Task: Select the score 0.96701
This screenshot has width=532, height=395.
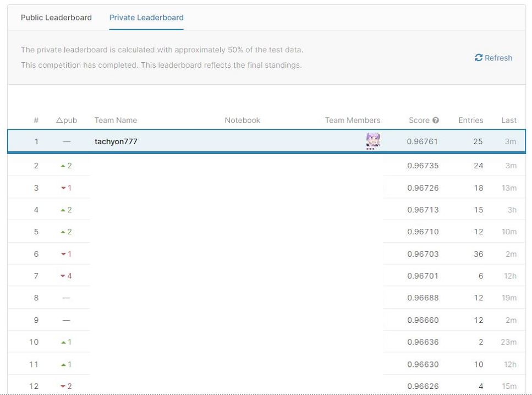Action: pos(423,276)
